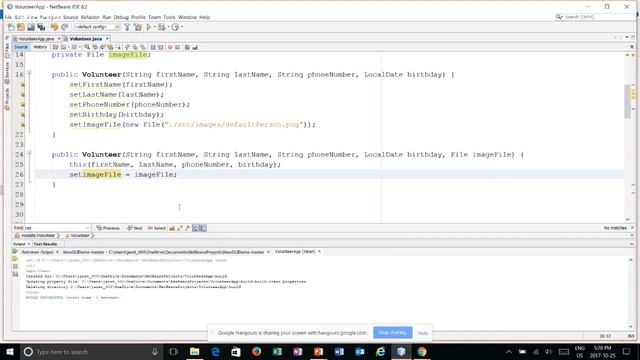Switch to History view

click(x=40, y=47)
